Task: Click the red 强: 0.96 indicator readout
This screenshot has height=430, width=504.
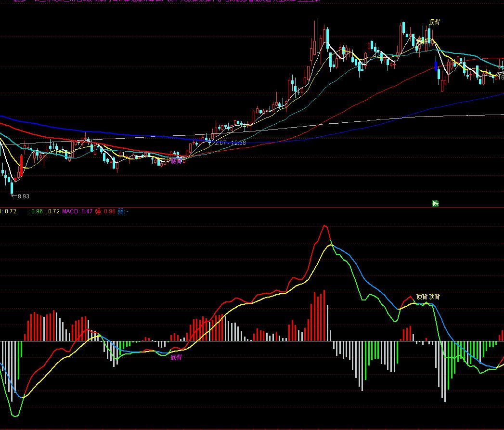Action: [x=105, y=211]
